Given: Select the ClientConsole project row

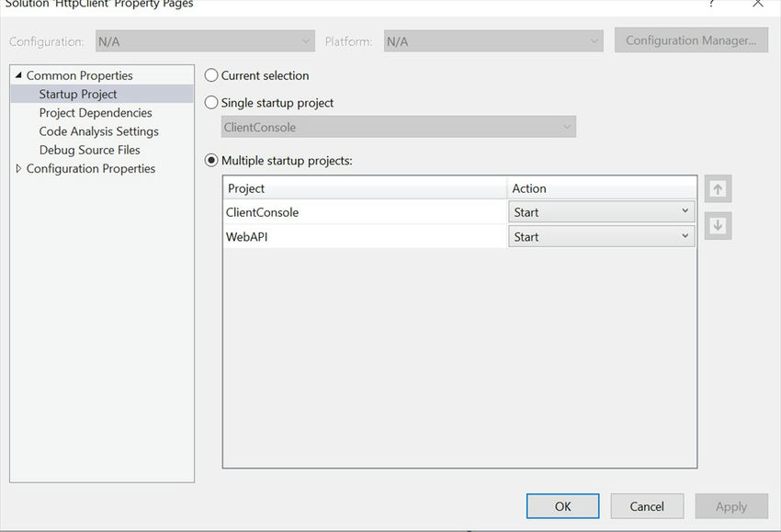Looking at the screenshot, I should pos(365,212).
